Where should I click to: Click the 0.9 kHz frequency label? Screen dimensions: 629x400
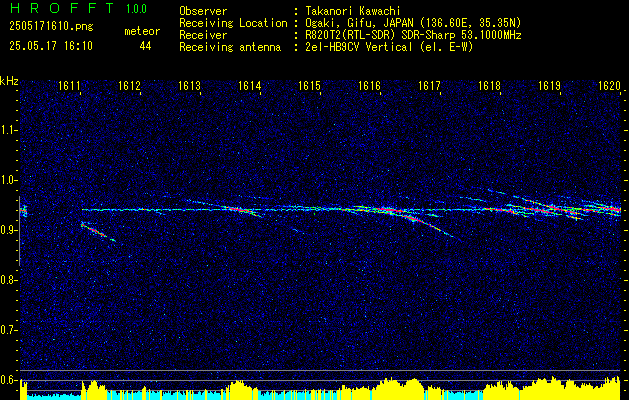point(8,230)
